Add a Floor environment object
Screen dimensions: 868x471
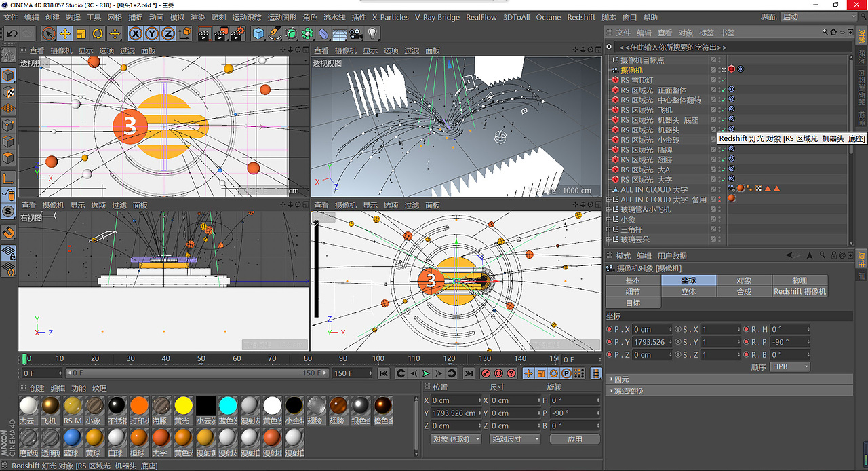pos(340,33)
